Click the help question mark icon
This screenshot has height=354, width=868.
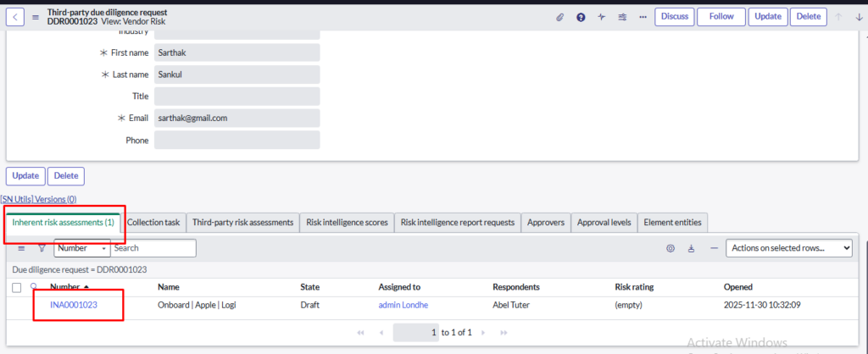[x=581, y=17]
